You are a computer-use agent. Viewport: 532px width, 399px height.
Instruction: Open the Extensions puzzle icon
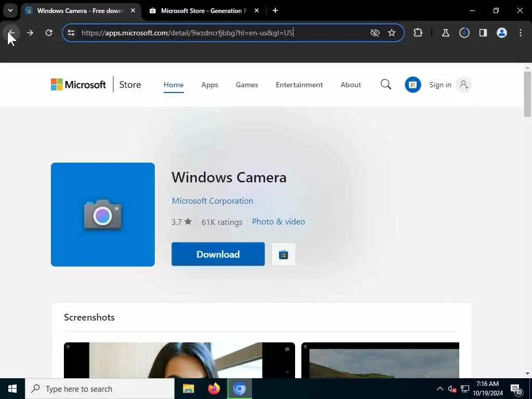[418, 33]
